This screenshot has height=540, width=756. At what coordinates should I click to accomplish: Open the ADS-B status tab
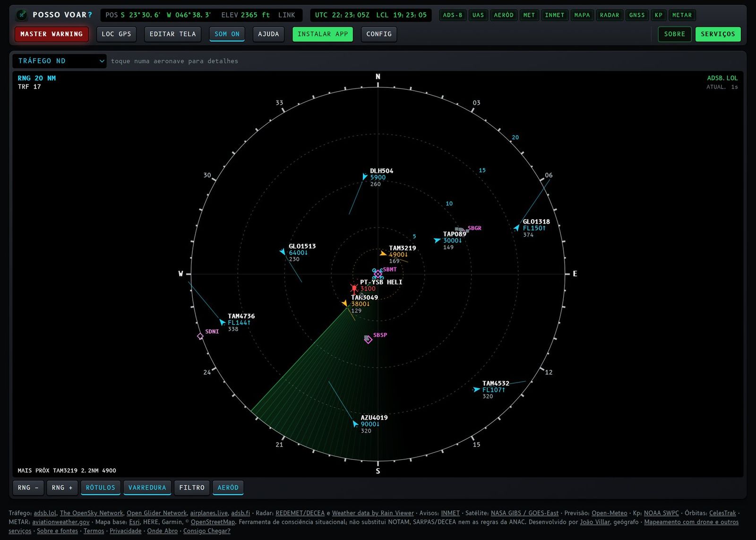(453, 15)
